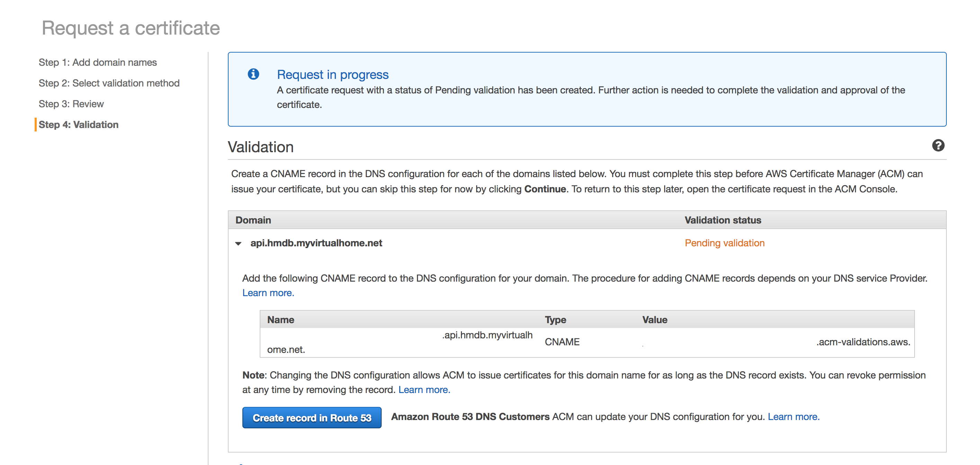Go to Step 1: Add domain names
Image resolution: width=980 pixels, height=465 pixels.
click(97, 62)
